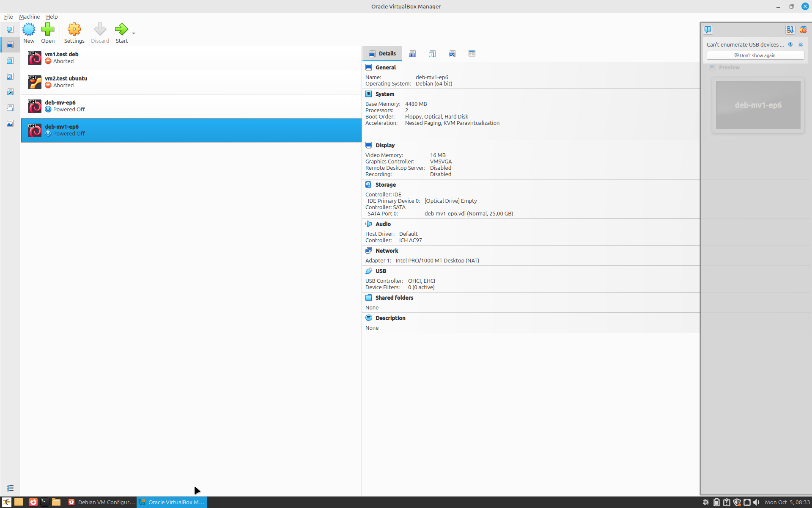Select the vm1.test deb virtual machine

pyautogui.click(x=191, y=58)
